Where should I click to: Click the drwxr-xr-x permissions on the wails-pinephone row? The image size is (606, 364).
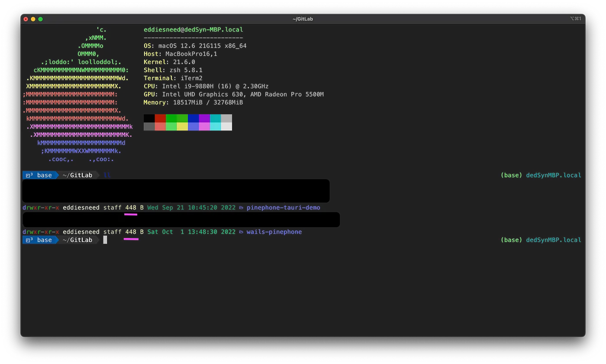(41, 232)
